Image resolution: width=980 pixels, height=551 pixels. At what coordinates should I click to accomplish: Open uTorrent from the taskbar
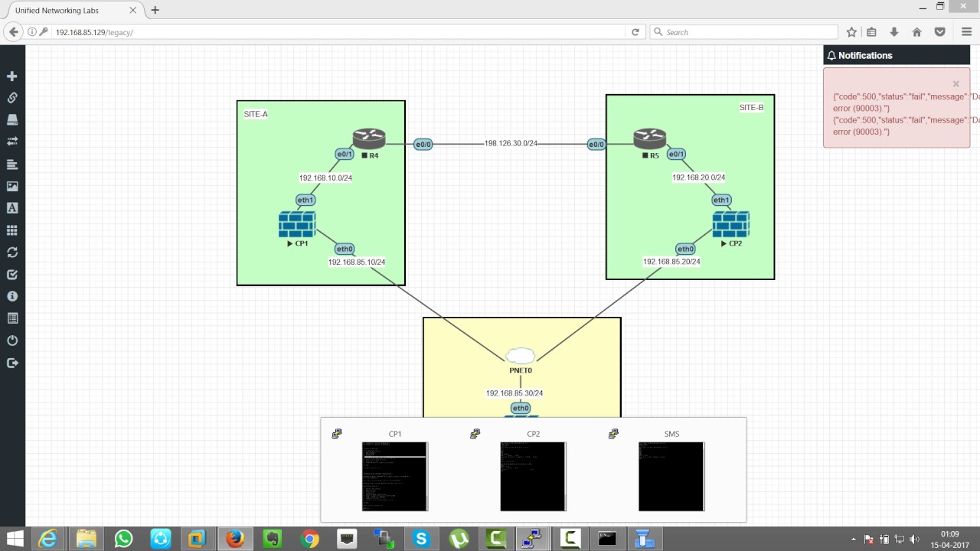click(x=459, y=539)
